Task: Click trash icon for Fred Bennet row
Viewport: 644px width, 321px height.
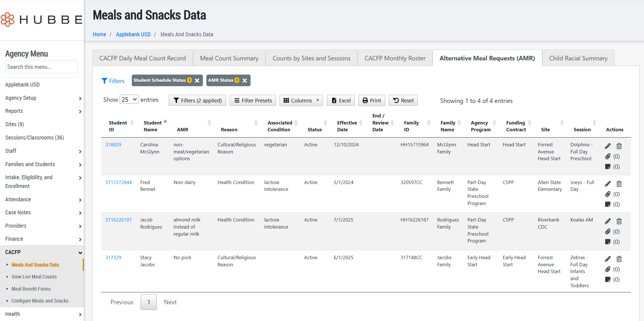Action: point(619,184)
